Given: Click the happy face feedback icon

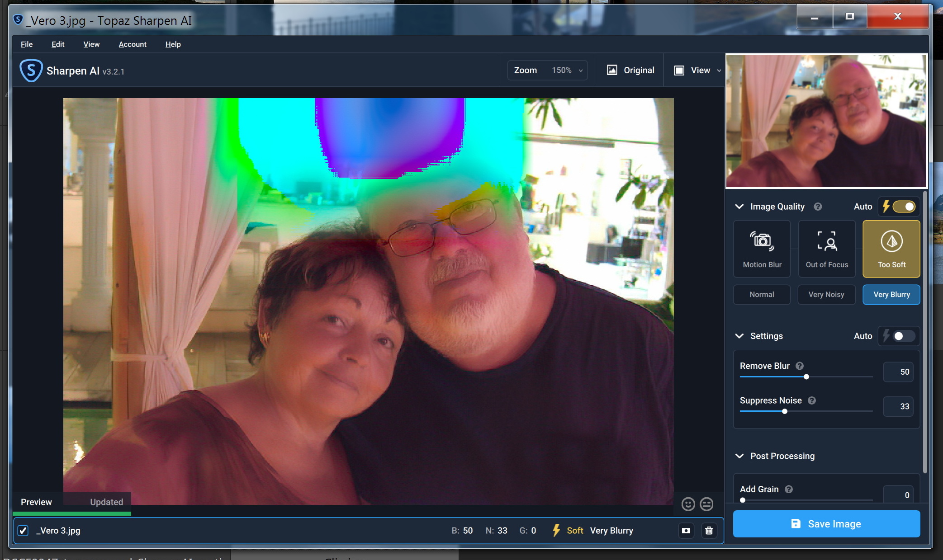Looking at the screenshot, I should (x=688, y=504).
